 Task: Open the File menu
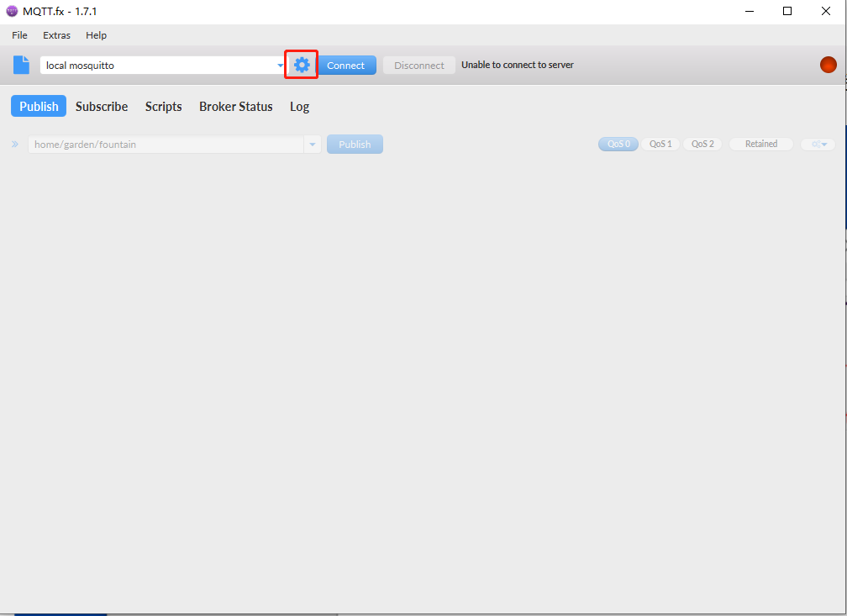tap(19, 35)
